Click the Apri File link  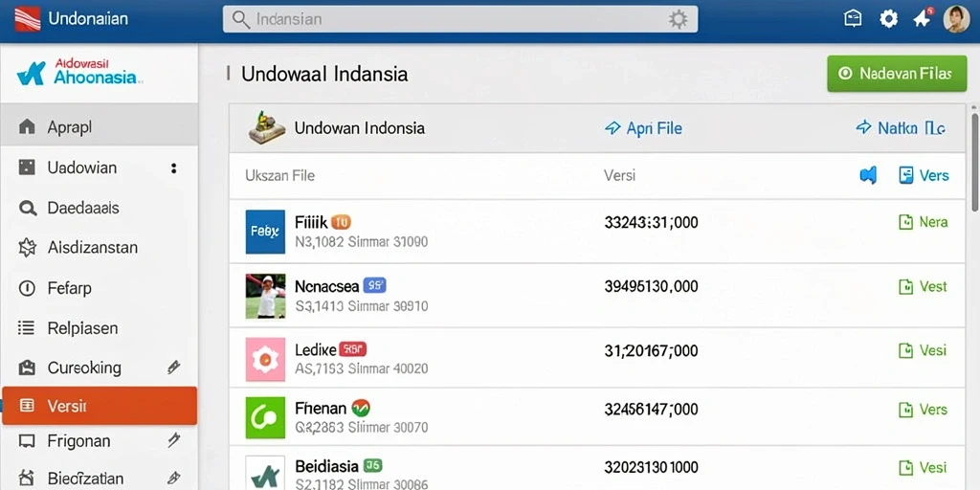[x=643, y=129]
